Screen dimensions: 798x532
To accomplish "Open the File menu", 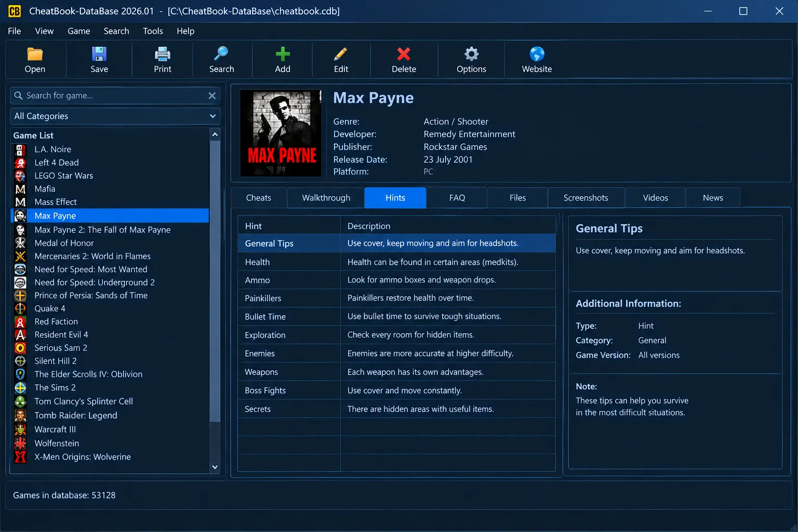I will coord(15,31).
